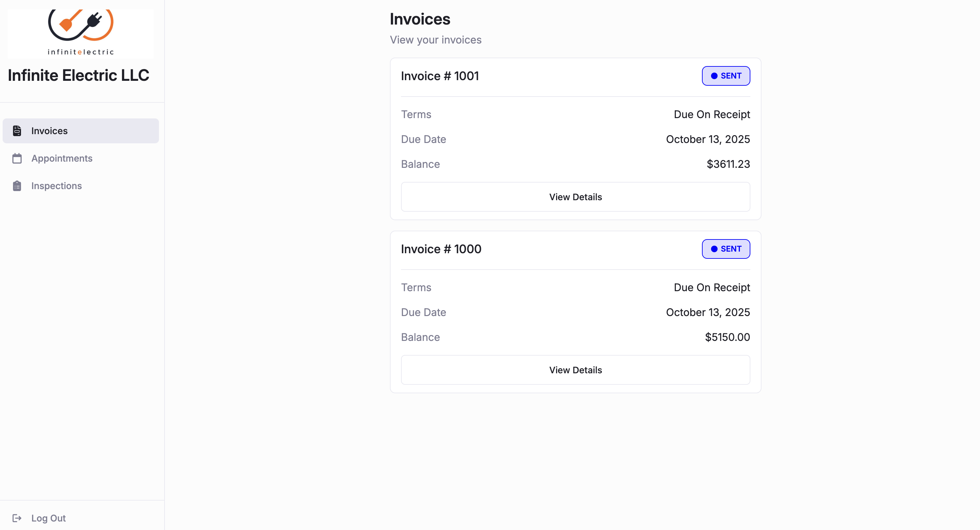
Task: Click the Invoices document icon in sidebar
Action: pyautogui.click(x=17, y=131)
